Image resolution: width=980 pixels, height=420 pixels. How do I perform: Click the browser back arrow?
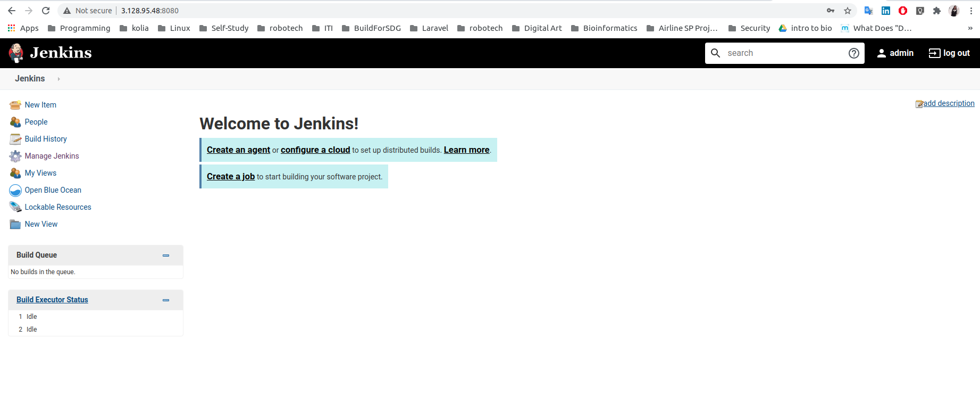(x=12, y=11)
